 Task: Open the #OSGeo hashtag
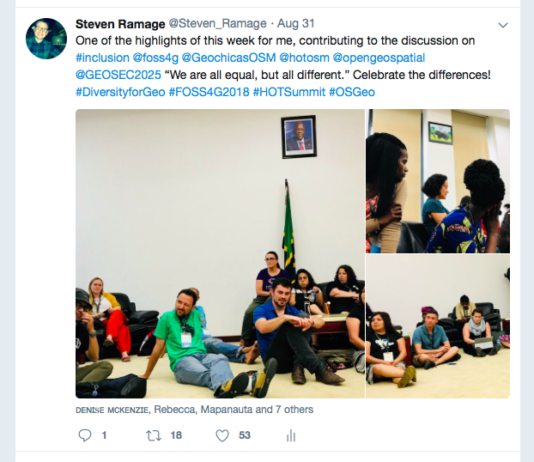352,92
